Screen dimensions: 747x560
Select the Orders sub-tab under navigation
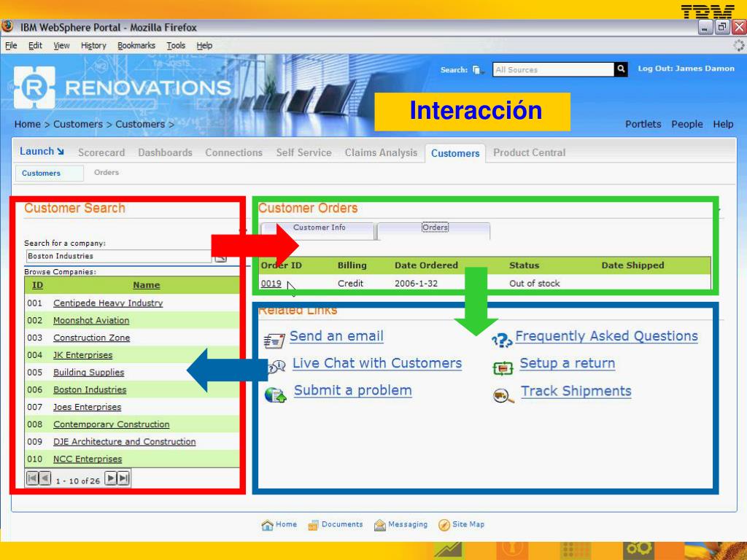coord(107,172)
